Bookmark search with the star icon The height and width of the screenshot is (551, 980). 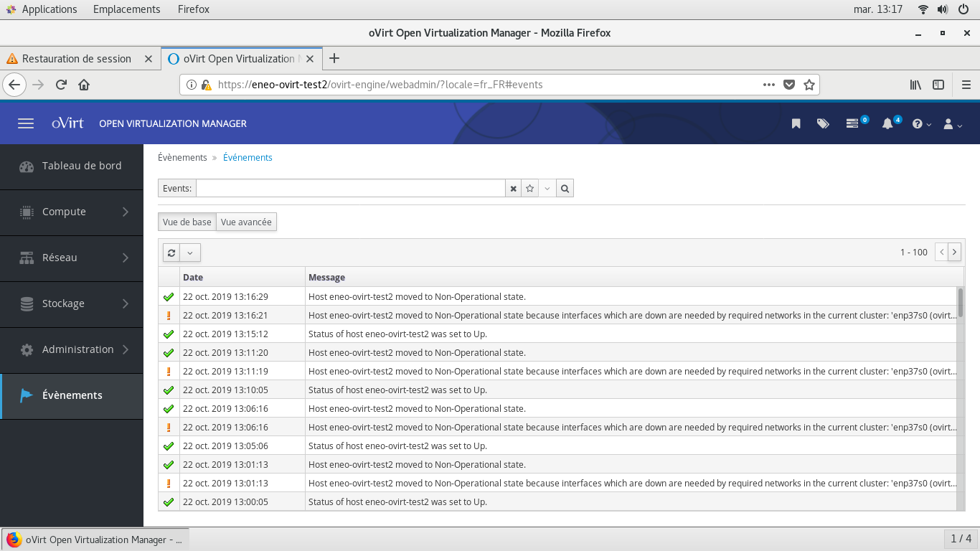click(530, 189)
